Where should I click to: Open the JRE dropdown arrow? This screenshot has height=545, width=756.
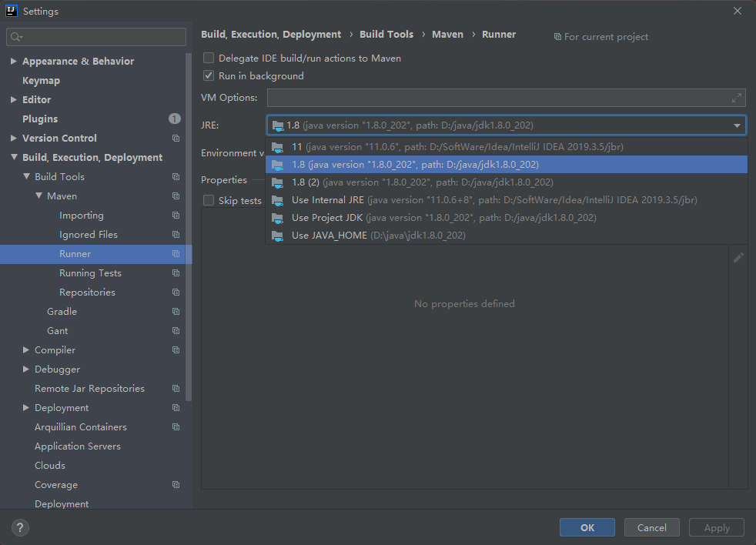(737, 125)
